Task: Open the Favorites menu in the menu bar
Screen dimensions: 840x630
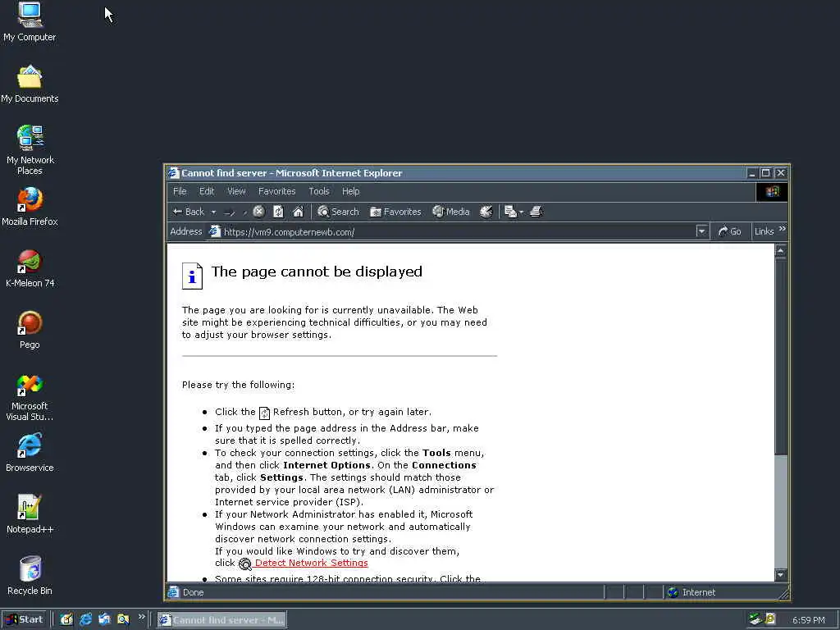Action: pos(277,191)
